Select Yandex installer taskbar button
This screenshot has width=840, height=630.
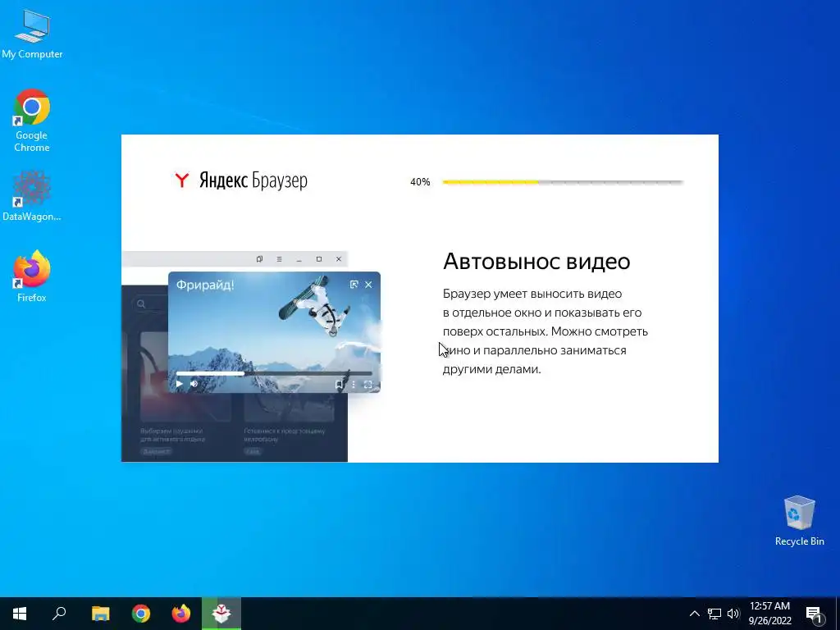221,614
